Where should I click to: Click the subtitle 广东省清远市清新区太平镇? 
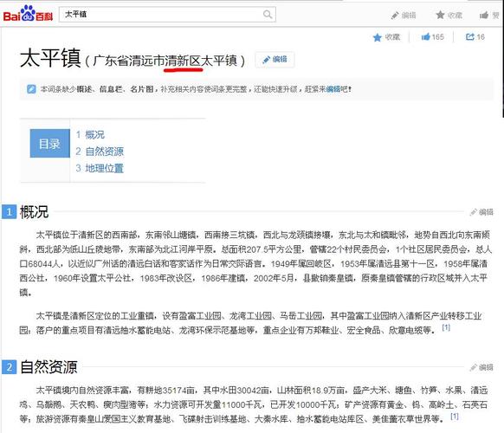click(x=165, y=61)
